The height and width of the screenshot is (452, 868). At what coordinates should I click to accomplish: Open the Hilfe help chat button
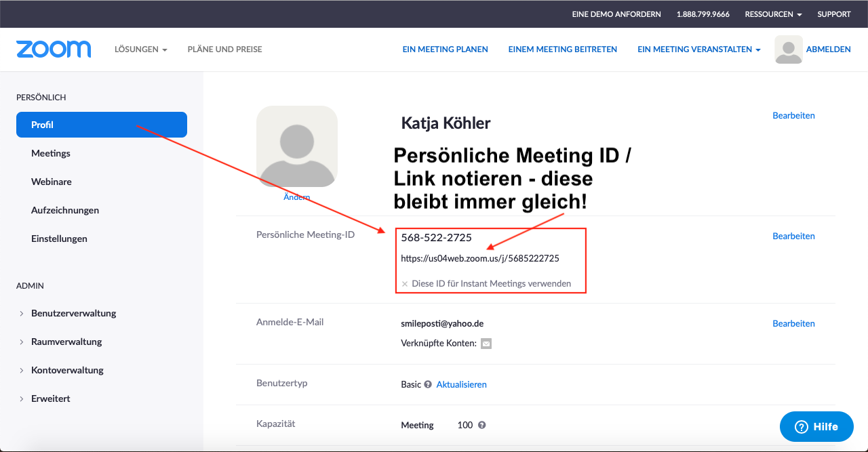tap(816, 426)
